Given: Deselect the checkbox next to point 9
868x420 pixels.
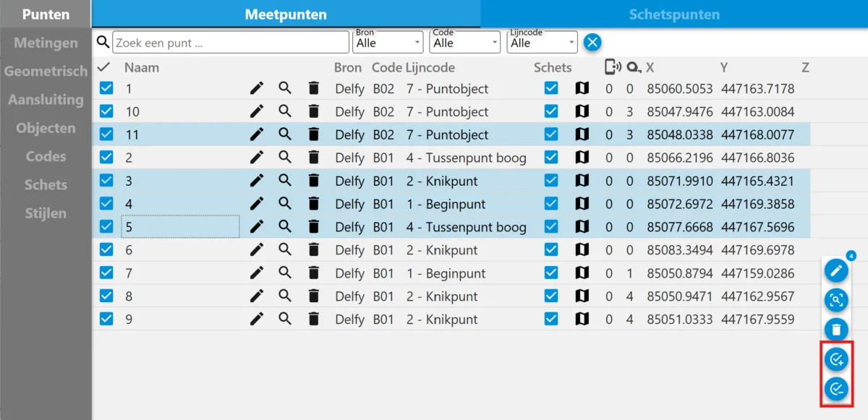Looking at the screenshot, I should point(107,320).
